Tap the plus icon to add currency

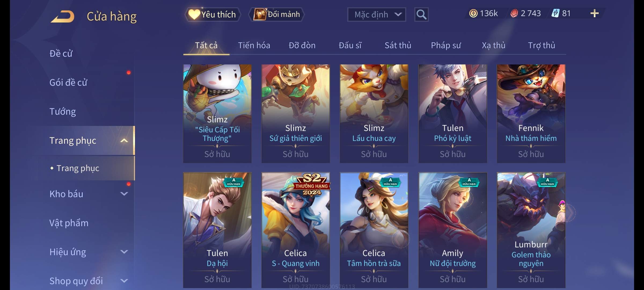(x=594, y=13)
